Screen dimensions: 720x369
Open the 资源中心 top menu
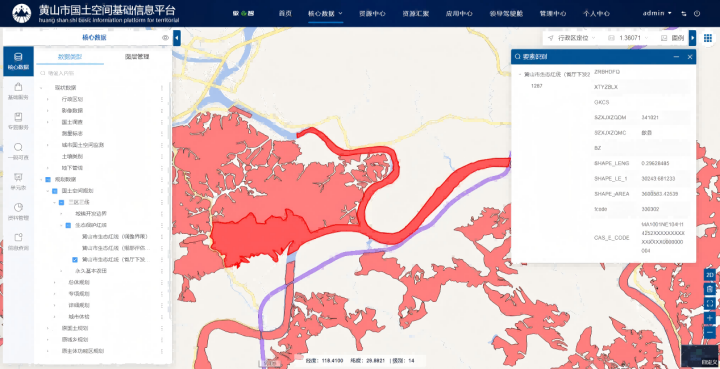click(x=372, y=13)
